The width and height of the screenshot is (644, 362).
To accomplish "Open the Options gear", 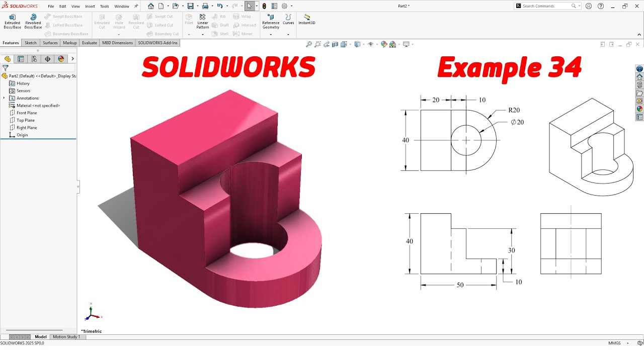I will [x=284, y=6].
